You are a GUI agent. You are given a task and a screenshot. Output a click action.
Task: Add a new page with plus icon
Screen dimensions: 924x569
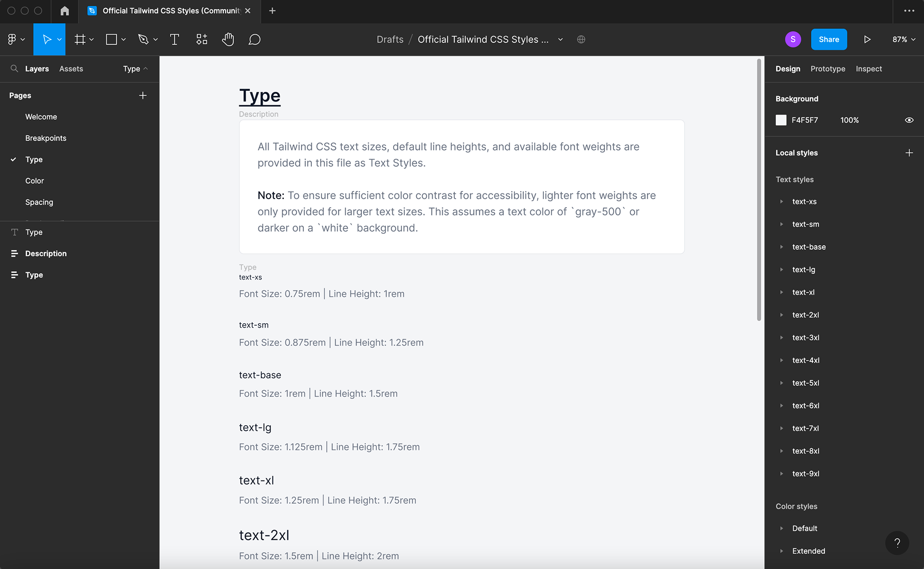tap(143, 95)
